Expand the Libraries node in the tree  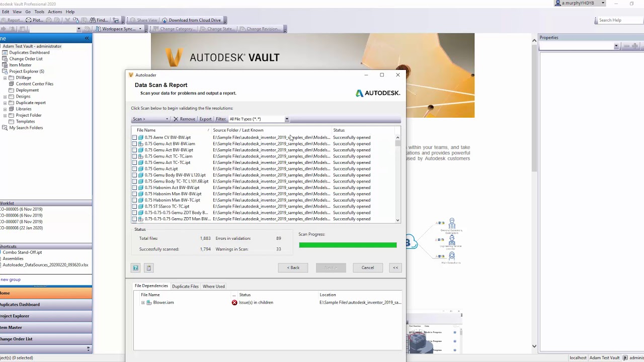[5, 109]
